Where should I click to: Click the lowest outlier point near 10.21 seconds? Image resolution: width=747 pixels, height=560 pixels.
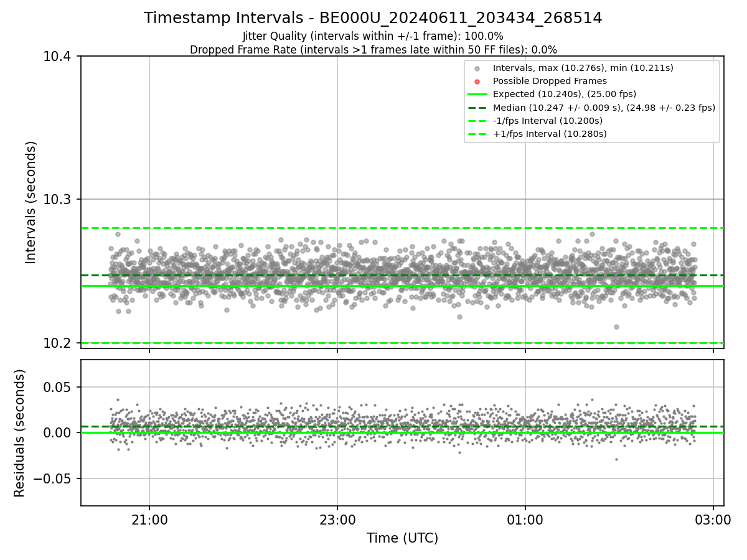[x=616, y=327]
